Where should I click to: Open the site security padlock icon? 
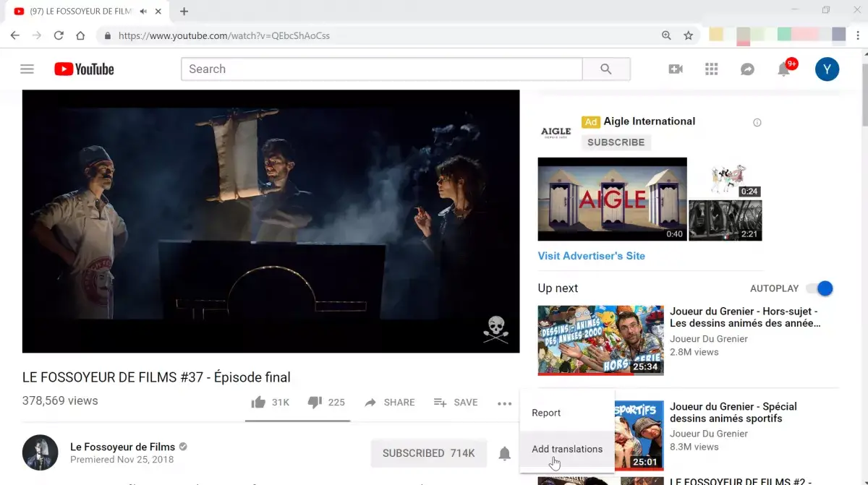pyautogui.click(x=108, y=35)
